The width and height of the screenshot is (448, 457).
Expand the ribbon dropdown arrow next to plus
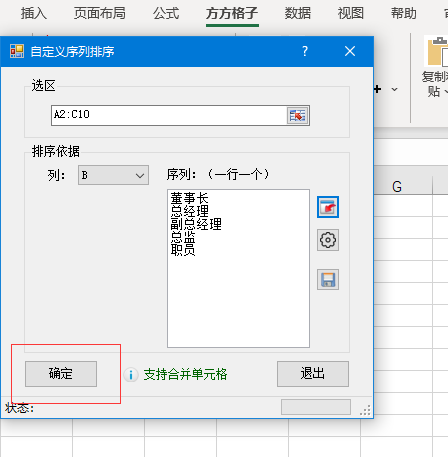tap(394, 89)
